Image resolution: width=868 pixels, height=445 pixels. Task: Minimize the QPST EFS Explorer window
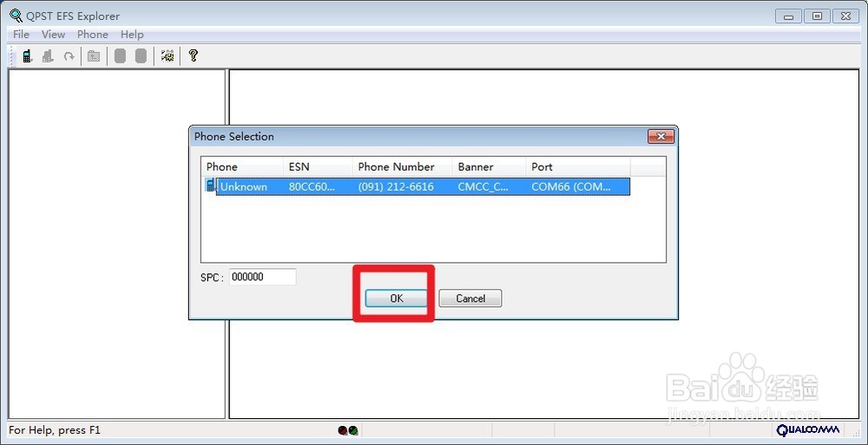point(789,16)
